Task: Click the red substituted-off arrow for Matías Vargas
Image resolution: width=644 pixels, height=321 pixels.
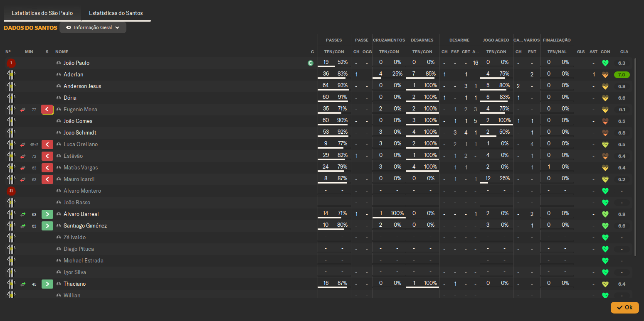Action: [47, 168]
